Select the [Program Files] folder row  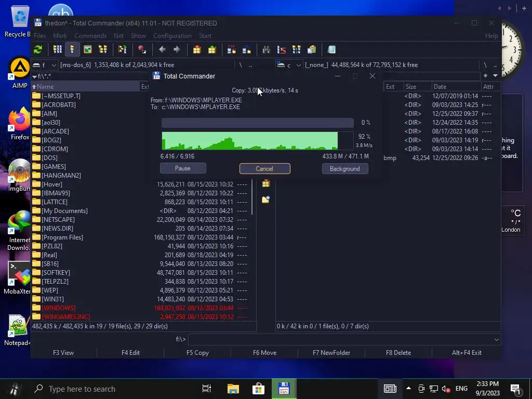point(142,237)
